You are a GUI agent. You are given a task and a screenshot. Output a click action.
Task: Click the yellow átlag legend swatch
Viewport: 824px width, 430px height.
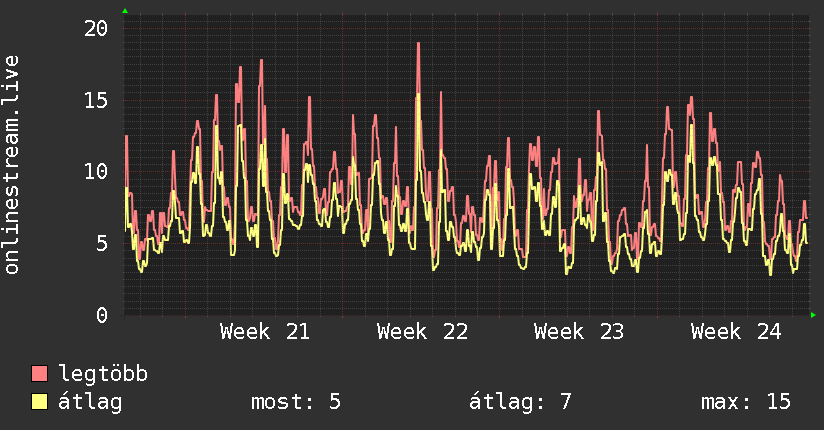click(39, 402)
